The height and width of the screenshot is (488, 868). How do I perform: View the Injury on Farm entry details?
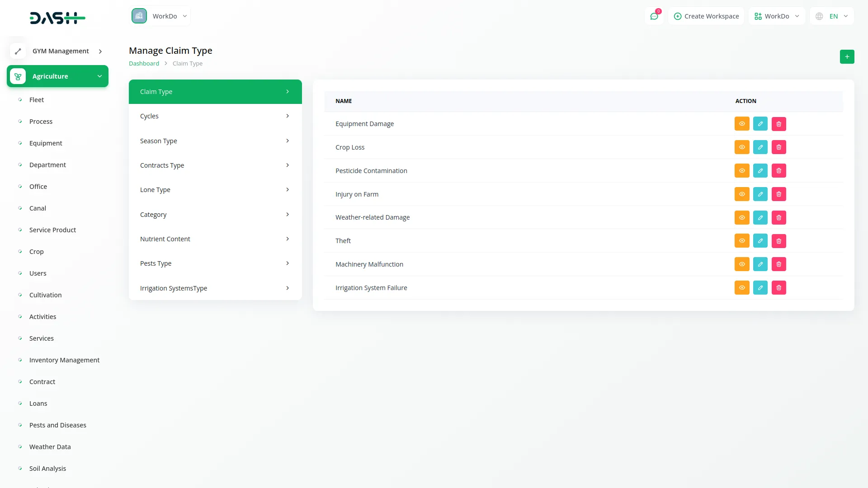click(x=741, y=194)
